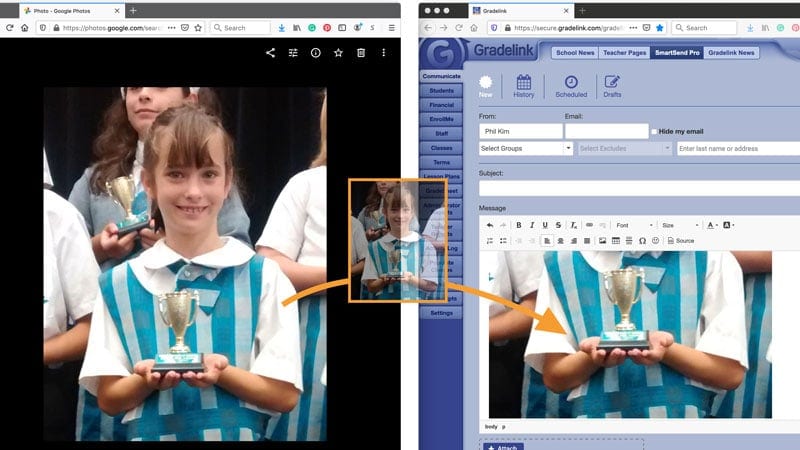Right-align the message text
800x450 pixels.
point(573,241)
